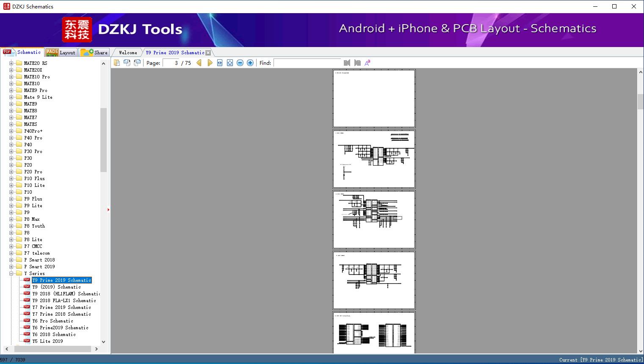Toggle the match case search icon
Viewport: 644px width, 364px height.
click(367, 63)
